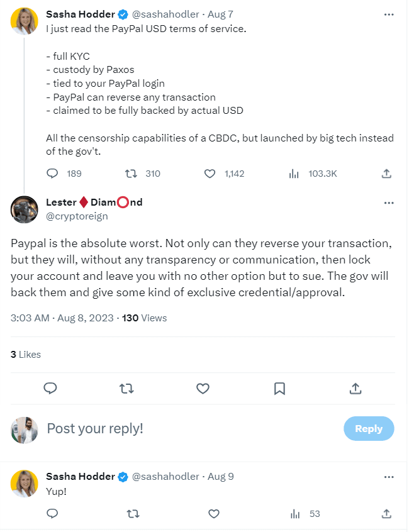The height and width of the screenshot is (532, 409).
Task: Open Lester Diamond's profile avatar
Action: [x=25, y=209]
